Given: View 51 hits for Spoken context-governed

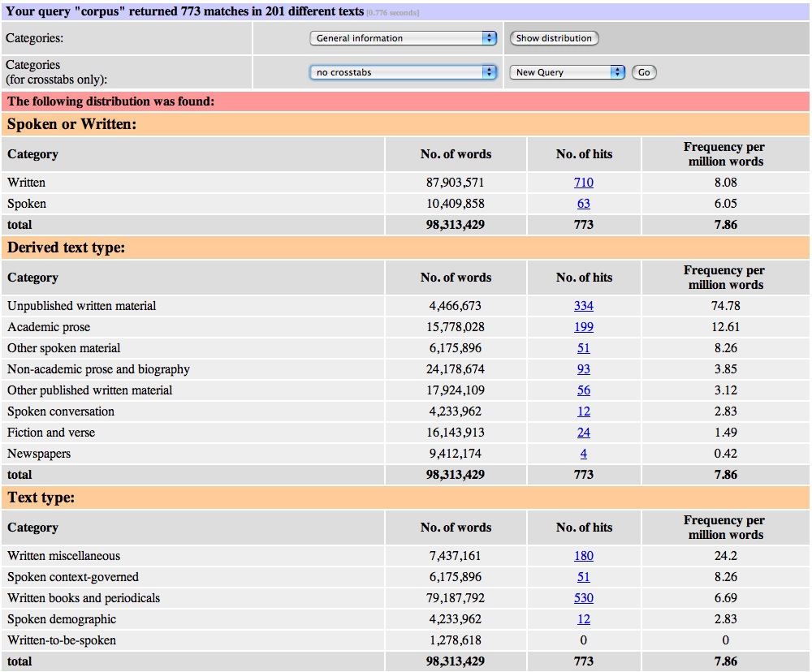Looking at the screenshot, I should 584,577.
